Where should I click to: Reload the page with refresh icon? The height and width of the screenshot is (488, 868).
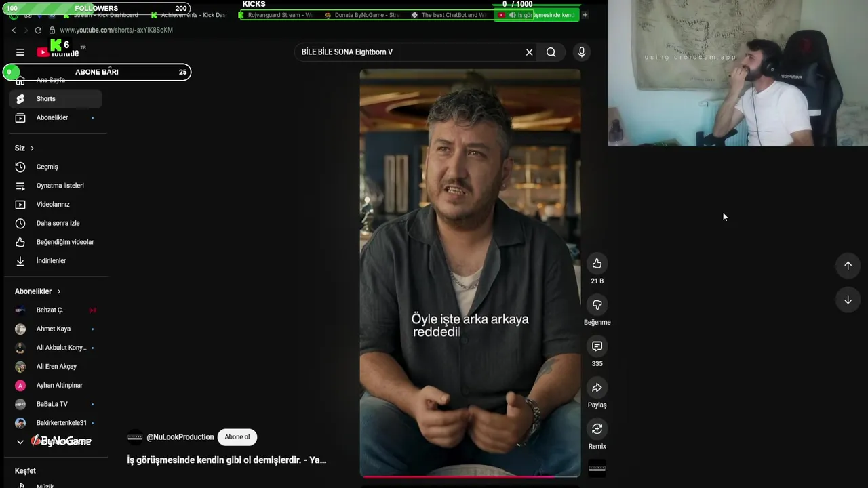coord(38,30)
